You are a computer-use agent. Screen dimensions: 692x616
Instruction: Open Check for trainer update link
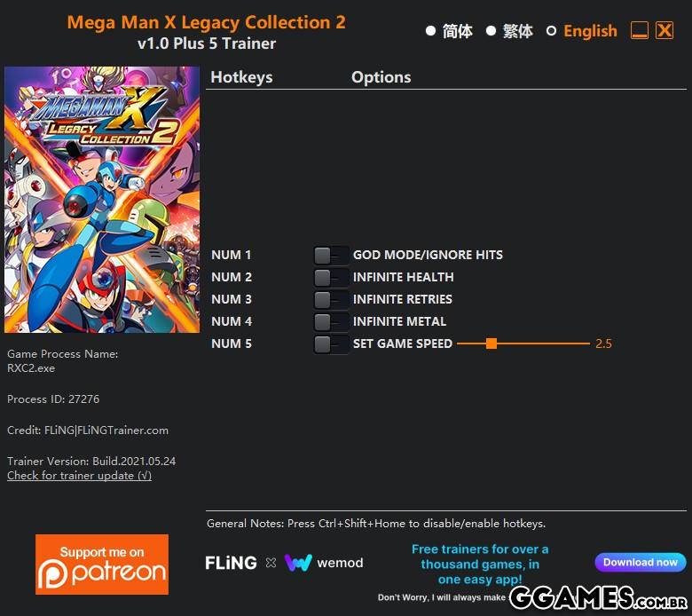80,476
